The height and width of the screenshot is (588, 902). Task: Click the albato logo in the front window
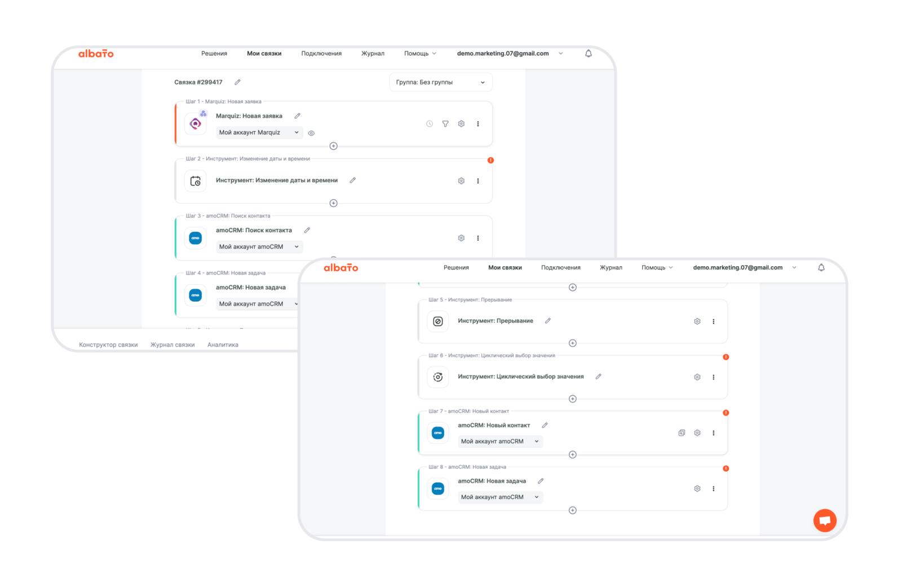[x=341, y=268]
